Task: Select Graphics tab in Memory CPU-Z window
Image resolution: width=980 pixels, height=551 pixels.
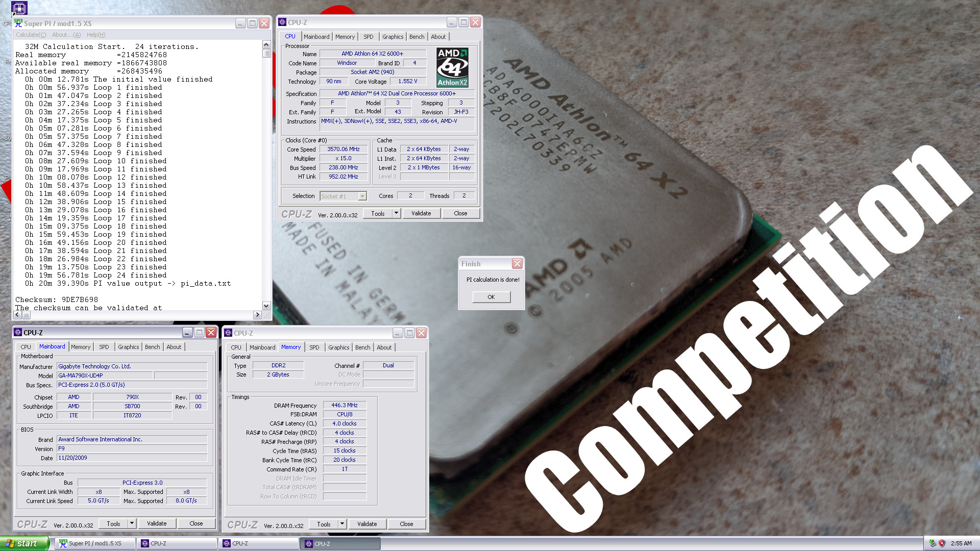Action: [339, 347]
